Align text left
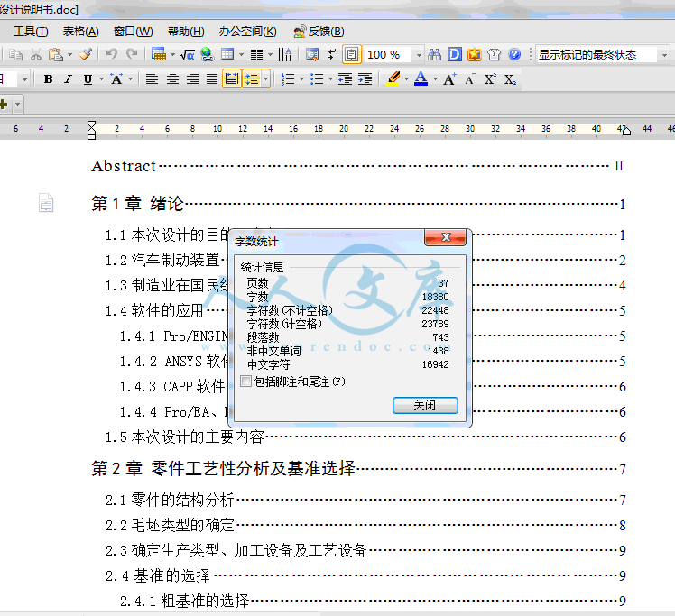Screen dimensions: 675x616 tap(152, 79)
